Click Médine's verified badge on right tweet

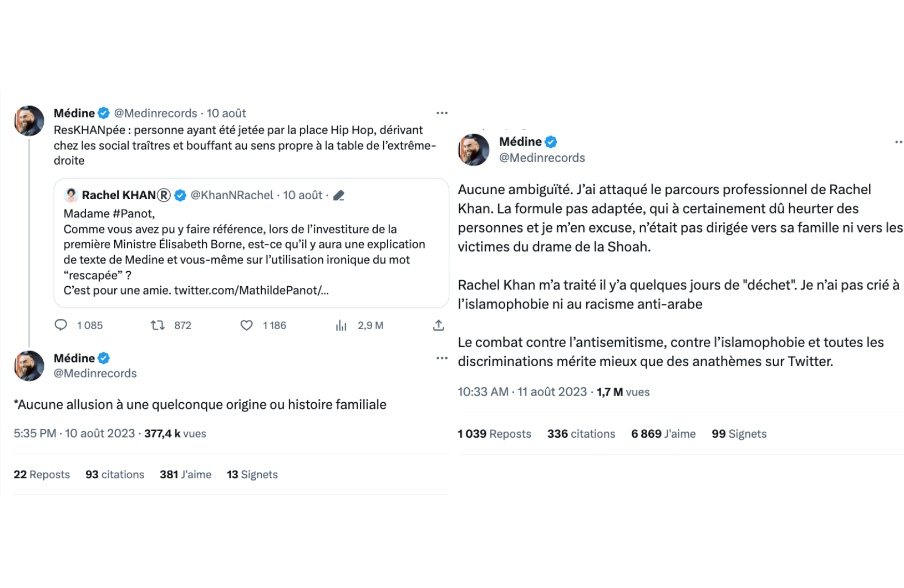[551, 142]
